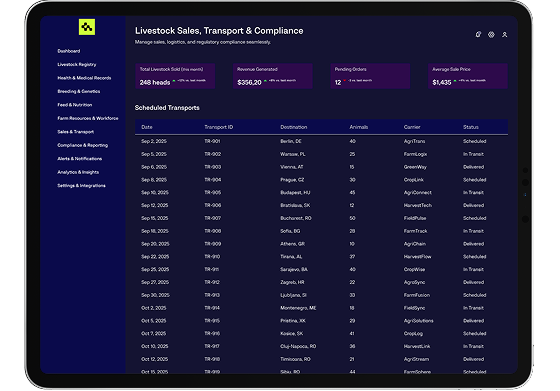The width and height of the screenshot is (560, 391).
Task: Select Sales & Transport in sidebar
Action: coord(76,132)
